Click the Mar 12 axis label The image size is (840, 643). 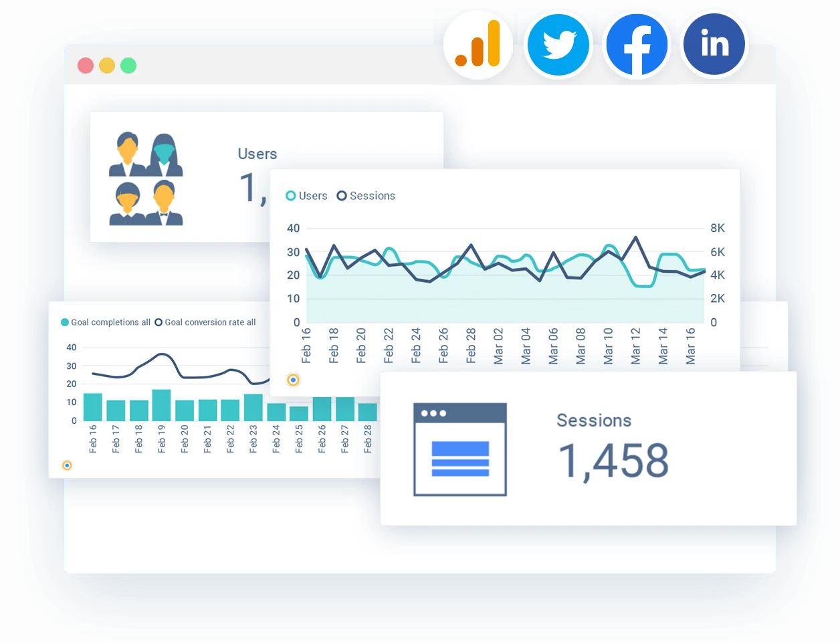[636, 346]
